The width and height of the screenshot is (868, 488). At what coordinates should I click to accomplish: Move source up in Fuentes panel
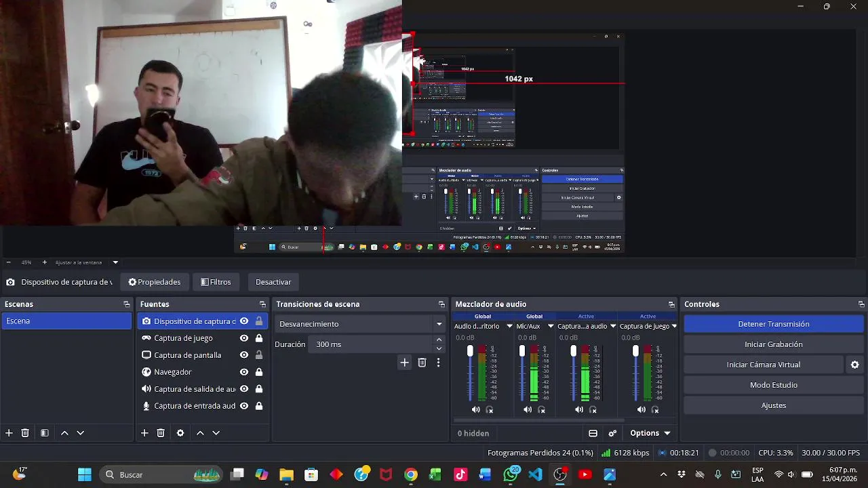(x=200, y=433)
